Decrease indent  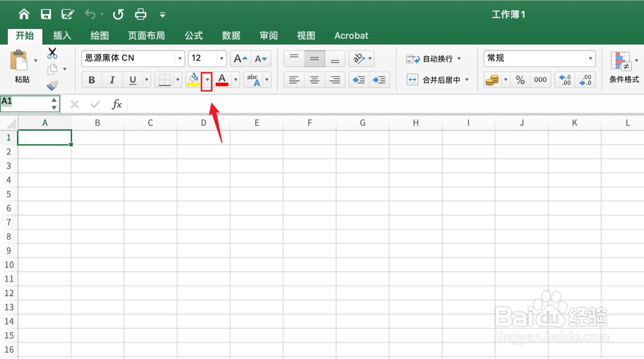coord(359,80)
